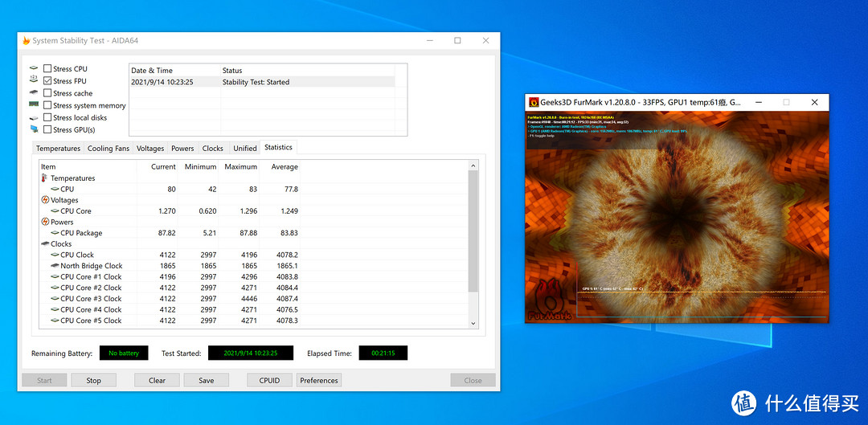868x425 pixels.
Task: Click the memory stick icon beside Stress system memory
Action: [34, 105]
